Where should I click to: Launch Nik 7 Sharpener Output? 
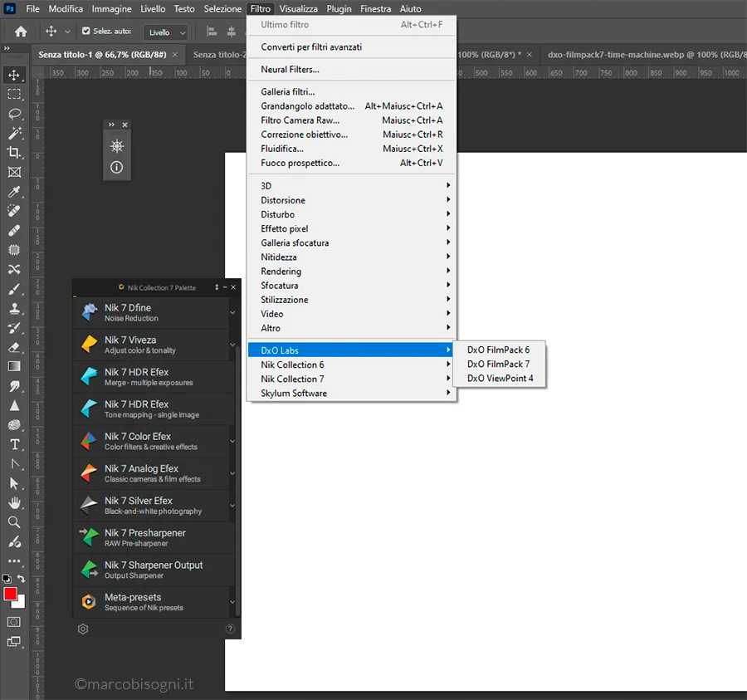click(152, 570)
